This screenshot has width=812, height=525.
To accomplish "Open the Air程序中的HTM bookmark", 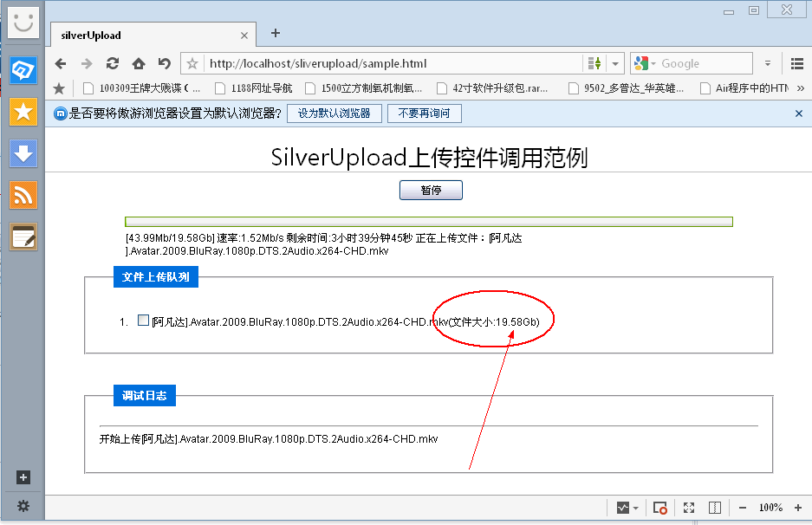I will pos(744,88).
